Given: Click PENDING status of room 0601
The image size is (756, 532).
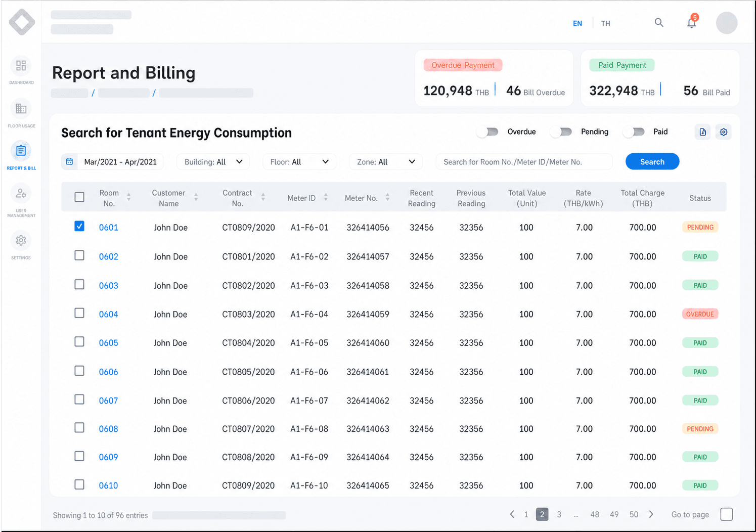Looking at the screenshot, I should (700, 228).
